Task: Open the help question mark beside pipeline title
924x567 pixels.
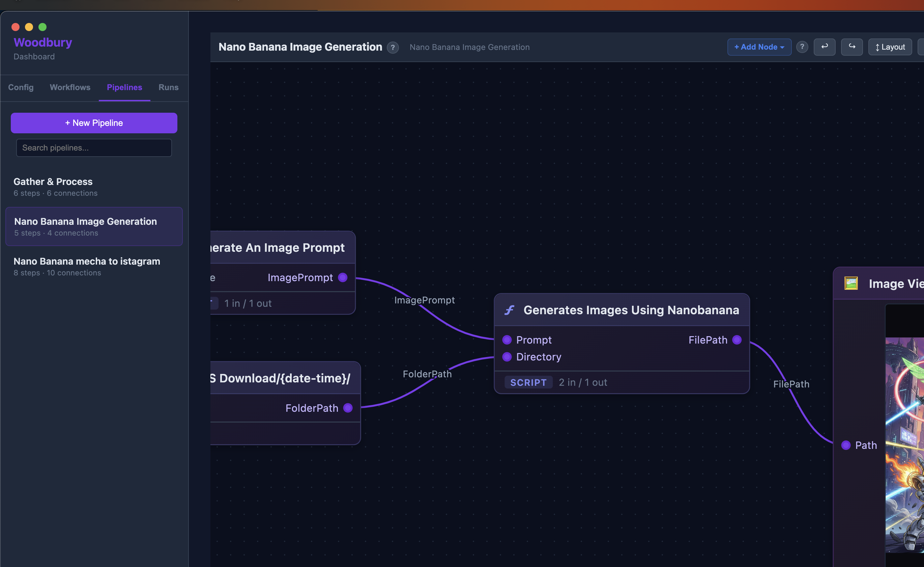Action: (393, 47)
